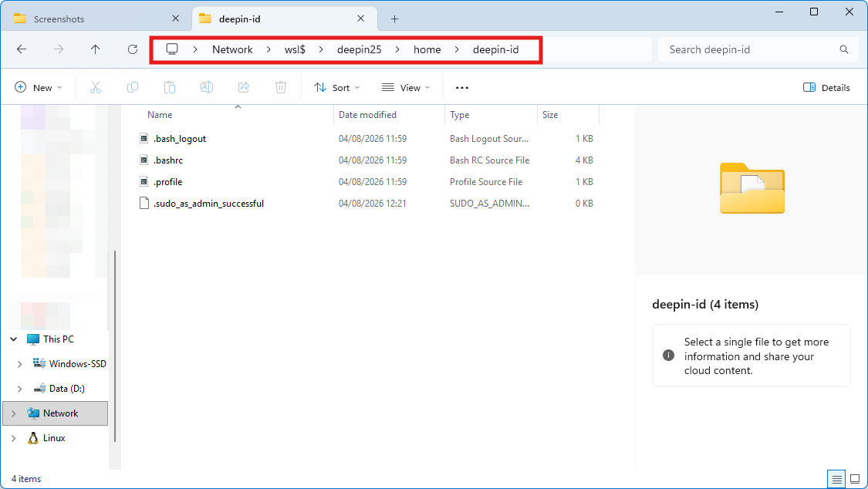Select Windows-SSD in navigation pane
Image resolution: width=868 pixels, height=489 pixels.
pos(77,364)
